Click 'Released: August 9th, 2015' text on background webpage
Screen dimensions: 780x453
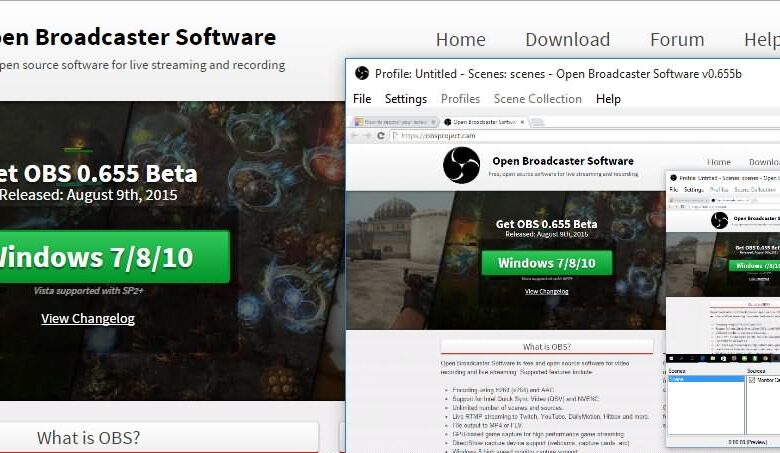89,195
